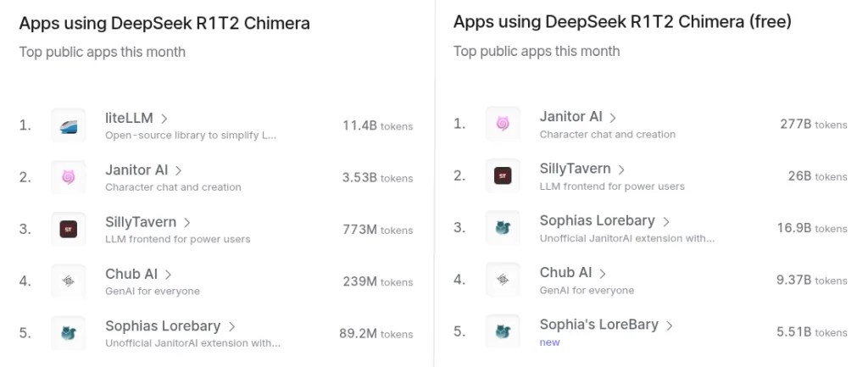This screenshot has height=367, width=868.
Task: Click chevron next to Sophias Lorebary, free panel
Action: 666,221
